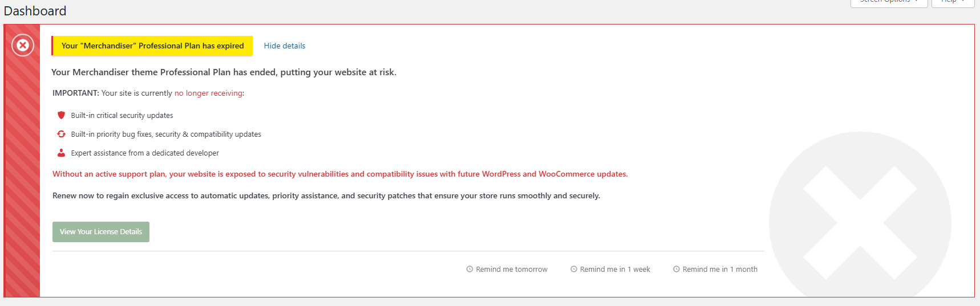This screenshot has width=980, height=306.
Task: Click the red "no longer receiving" text
Action: click(208, 93)
